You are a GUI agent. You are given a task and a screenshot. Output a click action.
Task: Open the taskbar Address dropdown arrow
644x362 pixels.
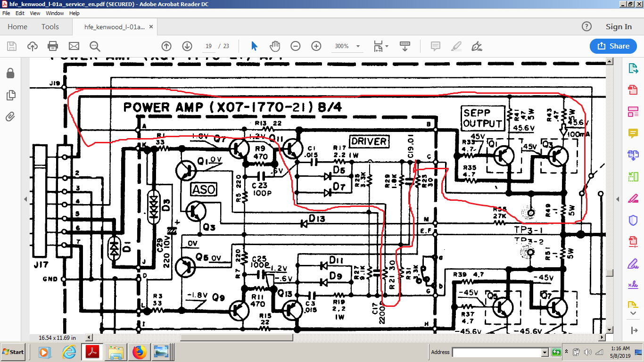[545, 352]
